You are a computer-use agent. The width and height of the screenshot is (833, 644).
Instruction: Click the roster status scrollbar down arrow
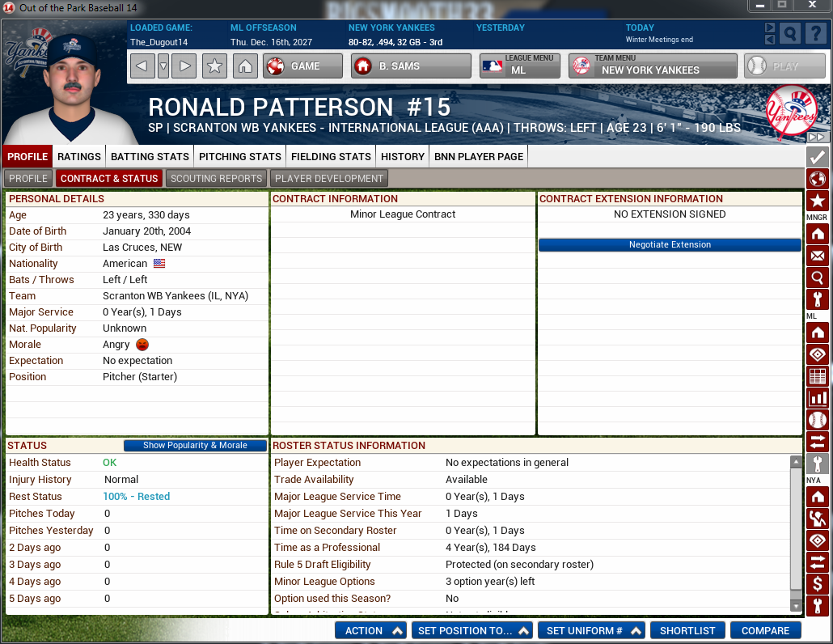(x=796, y=606)
